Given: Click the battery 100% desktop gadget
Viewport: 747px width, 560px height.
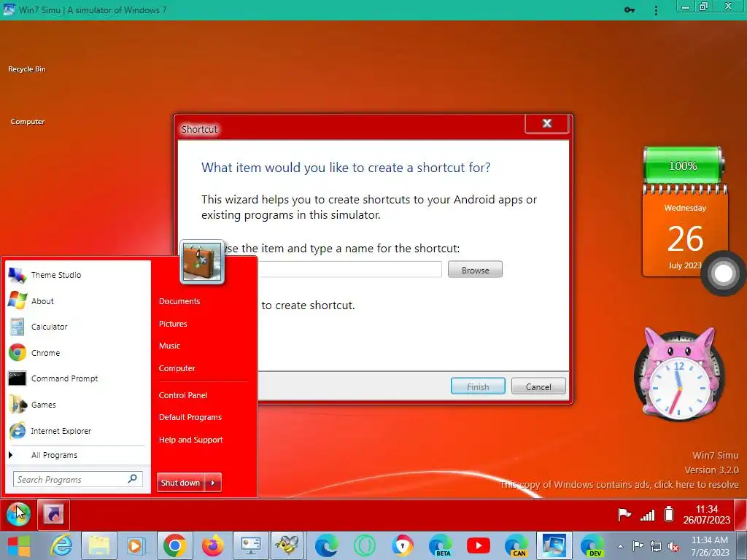Looking at the screenshot, I should (x=683, y=166).
